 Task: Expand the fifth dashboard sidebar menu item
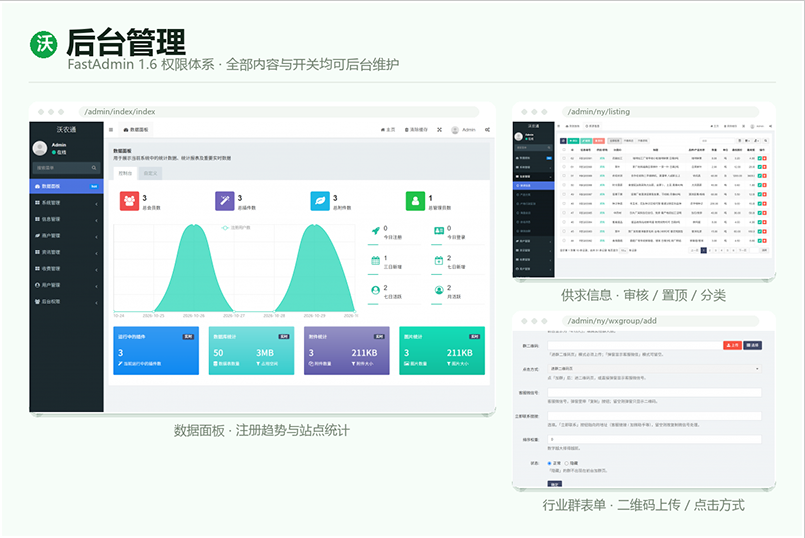66,252
